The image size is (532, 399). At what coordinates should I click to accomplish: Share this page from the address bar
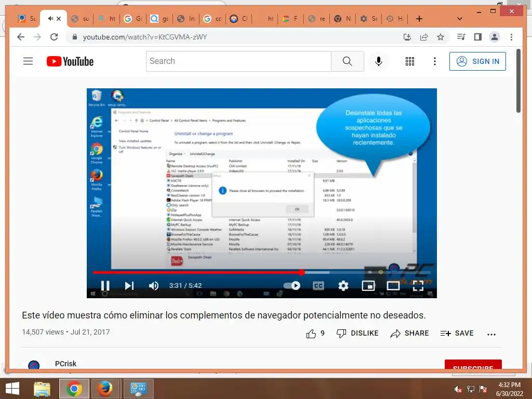click(x=424, y=37)
